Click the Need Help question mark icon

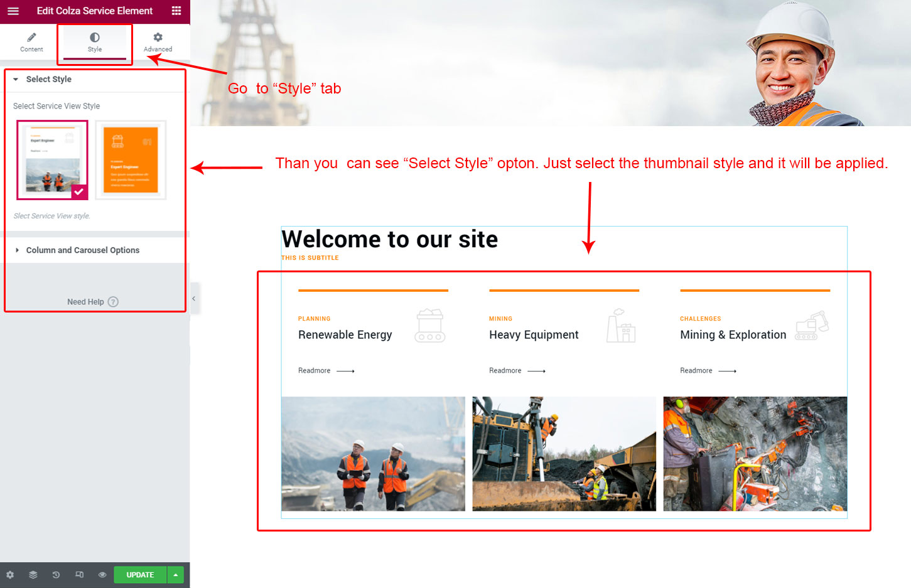click(113, 302)
